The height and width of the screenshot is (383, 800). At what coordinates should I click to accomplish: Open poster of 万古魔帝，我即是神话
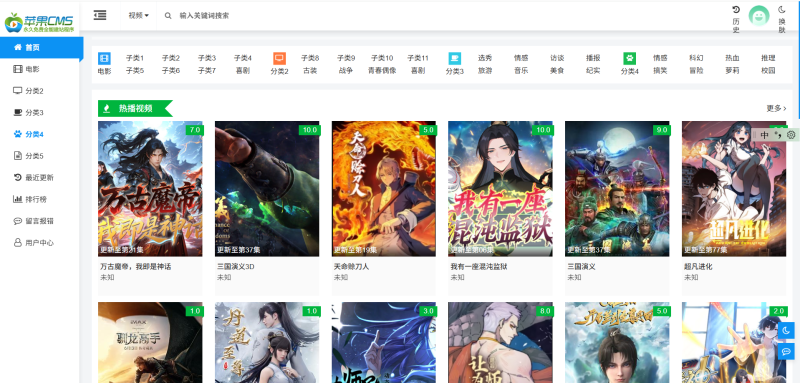(x=150, y=189)
